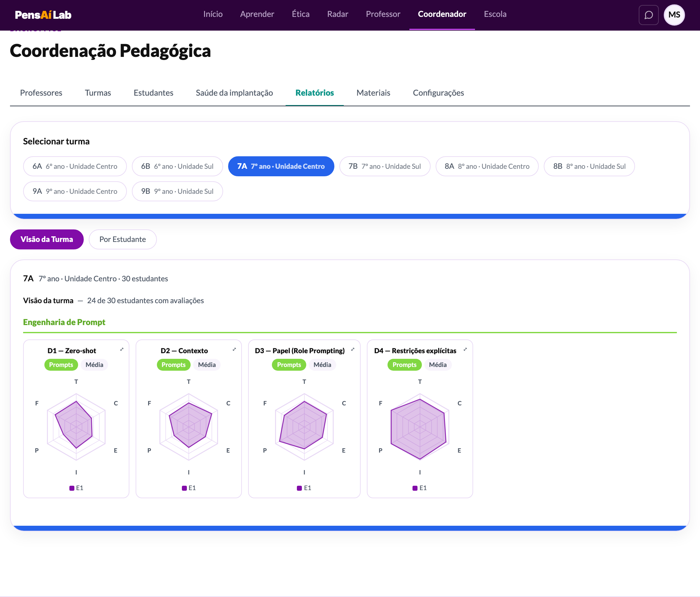Choose class 7B Unidade Sul
Viewport: 700px width, 597px height.
[x=385, y=166]
